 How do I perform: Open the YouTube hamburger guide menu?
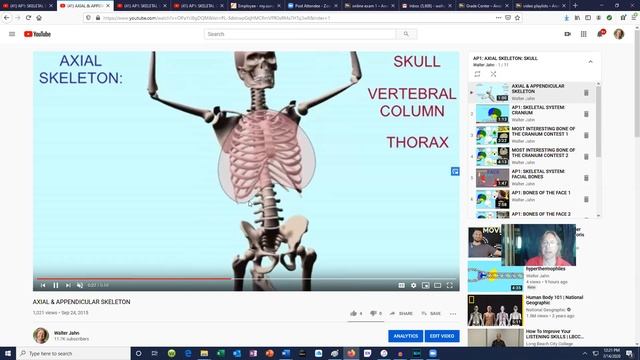click(x=12, y=34)
